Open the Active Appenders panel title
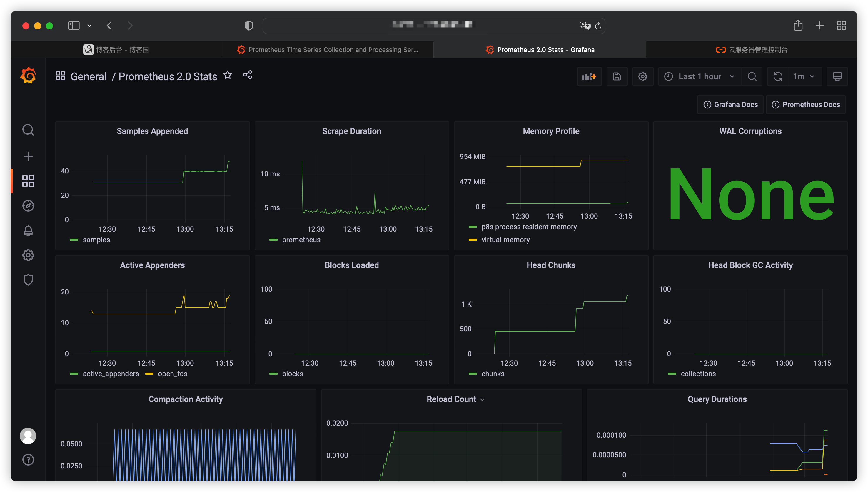 (152, 265)
